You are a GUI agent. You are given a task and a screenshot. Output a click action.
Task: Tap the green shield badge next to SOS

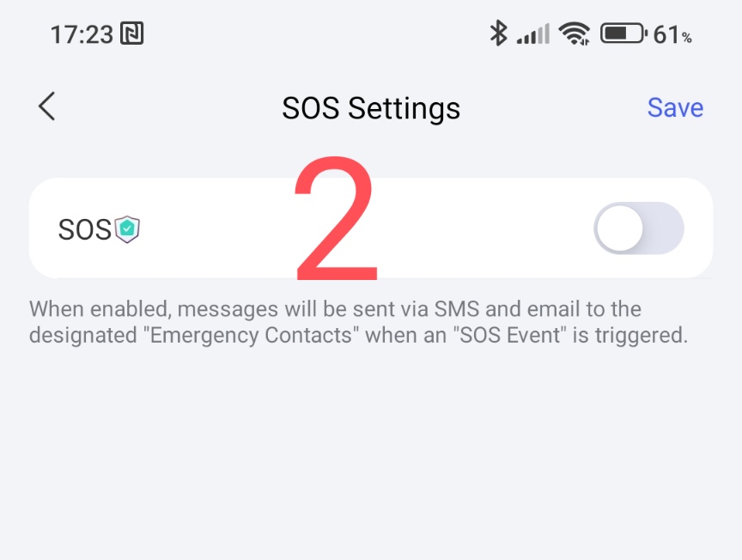[x=127, y=229]
